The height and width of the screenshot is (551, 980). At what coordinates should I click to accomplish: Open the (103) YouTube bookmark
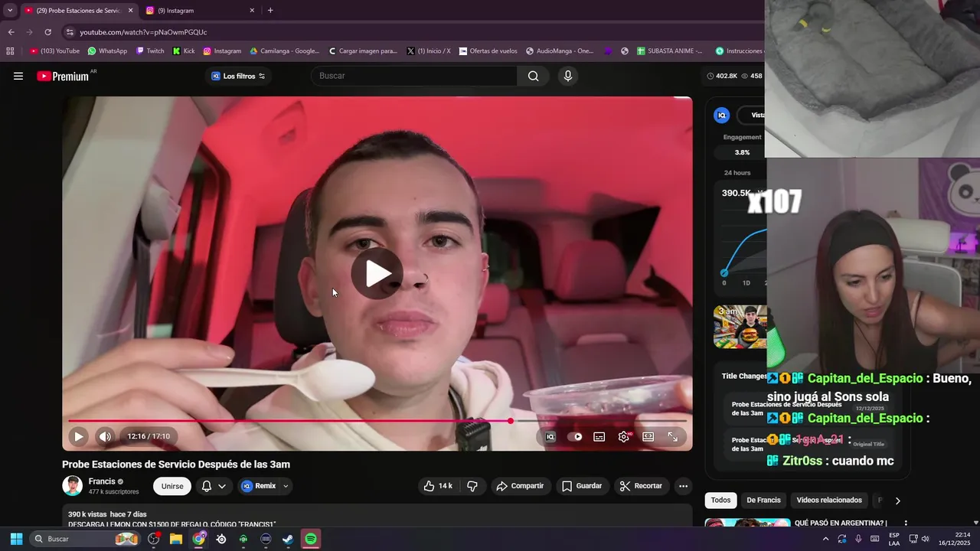(54, 51)
